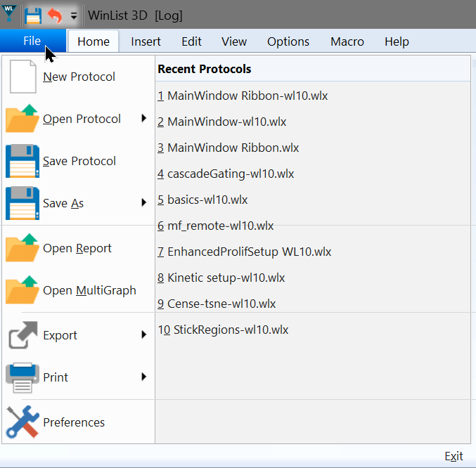Expand the Open Protocol submenu arrow
This screenshot has width=476, height=468.
[143, 118]
